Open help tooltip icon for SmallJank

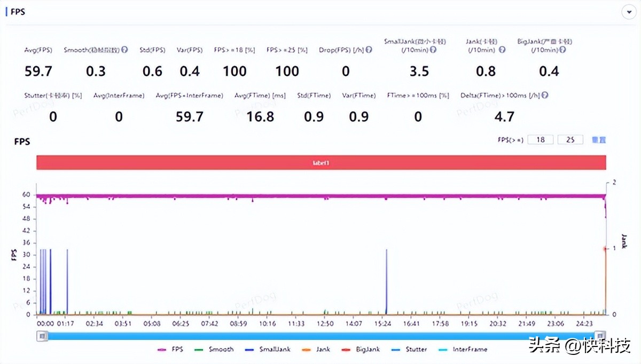coord(433,50)
